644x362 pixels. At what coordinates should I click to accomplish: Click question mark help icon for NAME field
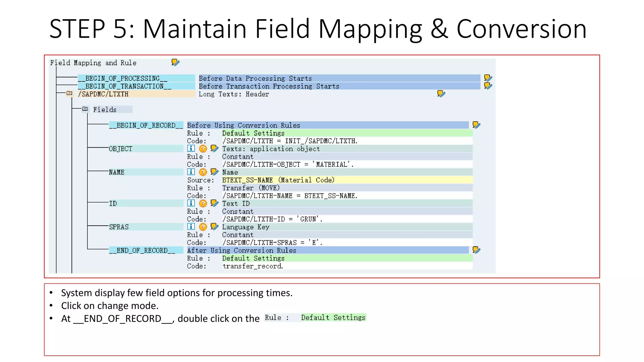tap(203, 172)
